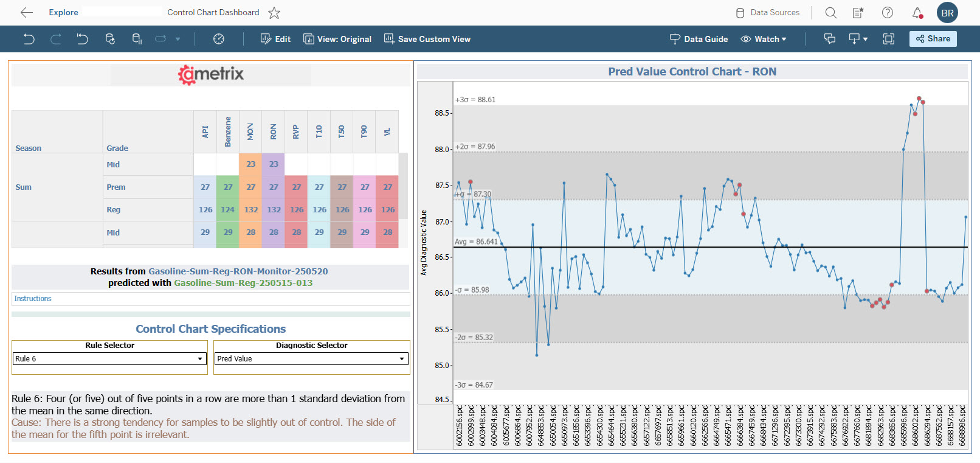Click the undo arrow in toolbar

[x=29, y=39]
